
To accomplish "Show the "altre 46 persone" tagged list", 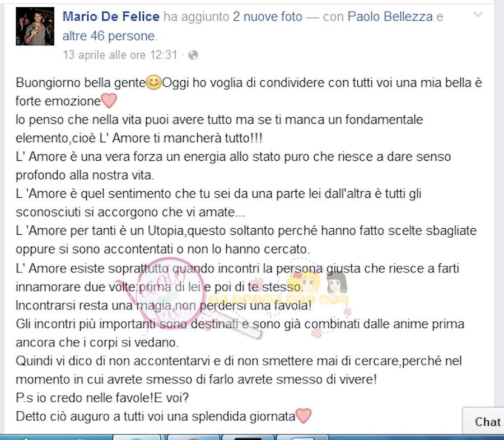I will (109, 36).
